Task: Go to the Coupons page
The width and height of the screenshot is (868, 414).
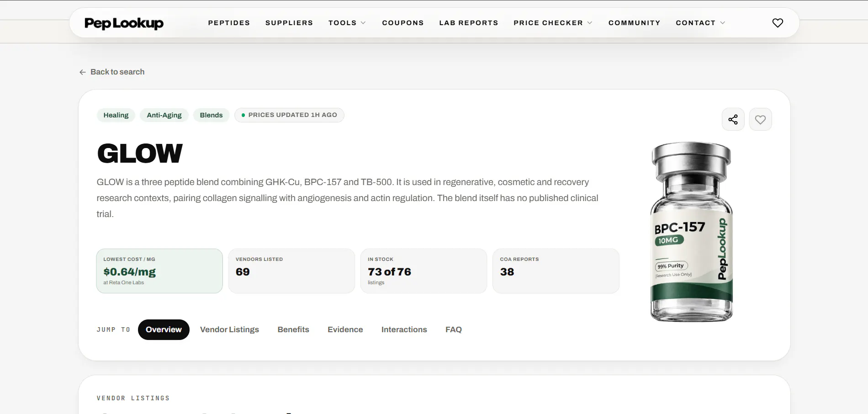Action: (x=403, y=23)
